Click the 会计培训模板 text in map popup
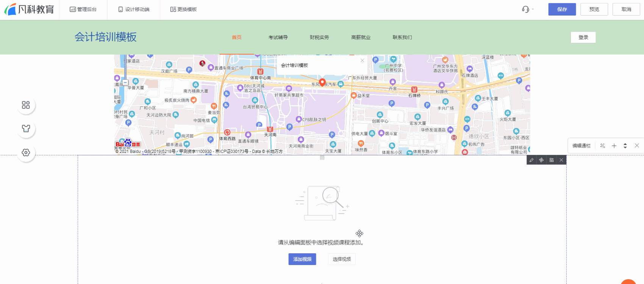644x284 pixels. [294, 65]
